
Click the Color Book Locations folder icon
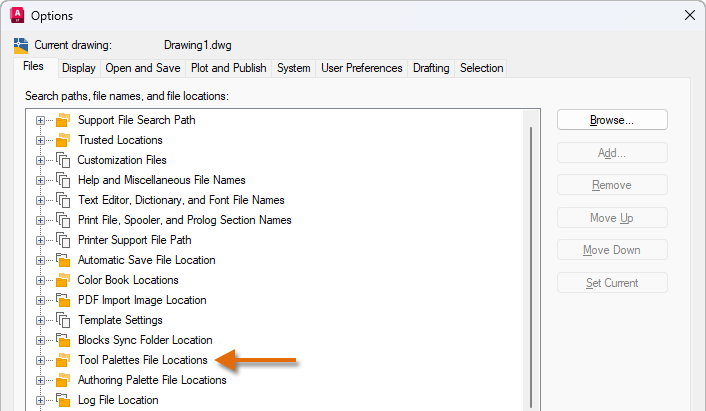[64, 280]
